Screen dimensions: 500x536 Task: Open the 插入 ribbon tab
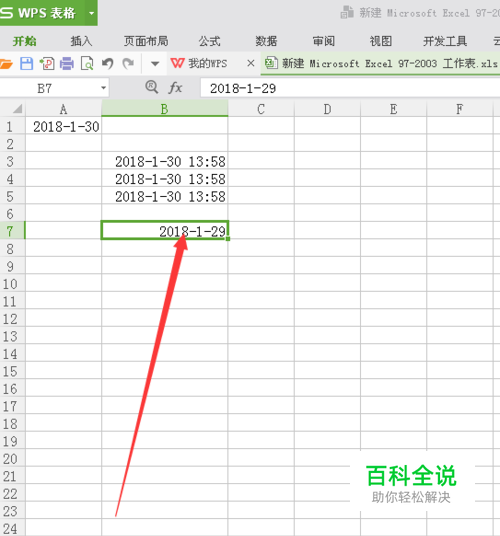point(81,41)
